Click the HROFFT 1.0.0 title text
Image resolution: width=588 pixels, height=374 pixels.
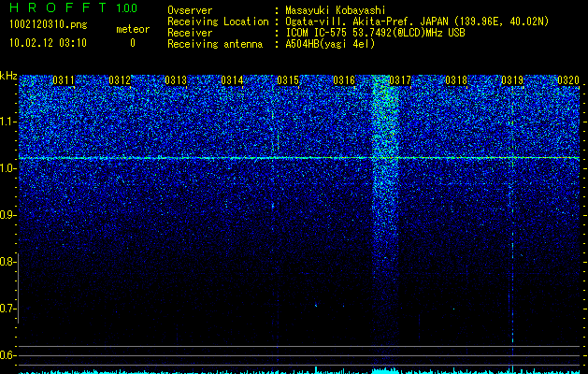74,7
